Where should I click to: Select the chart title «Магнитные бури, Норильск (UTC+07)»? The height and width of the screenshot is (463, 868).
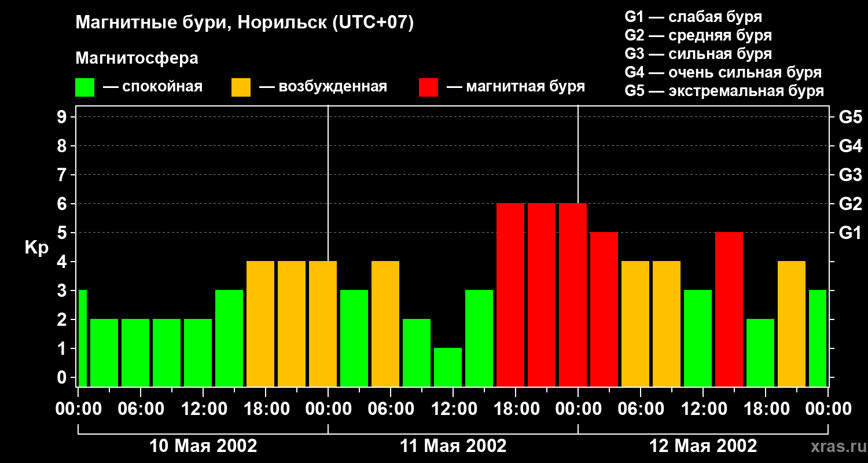(245, 23)
